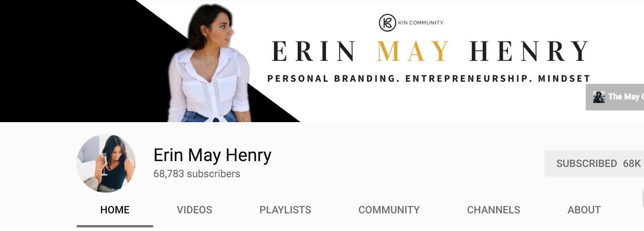Click the Erin May Henry channel name

213,155
